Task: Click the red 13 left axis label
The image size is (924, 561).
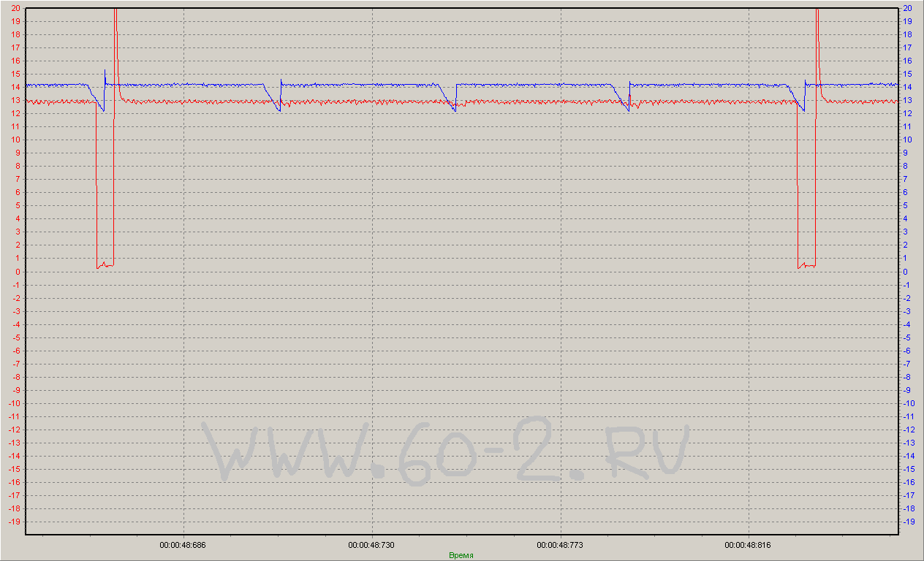Action: [x=15, y=100]
